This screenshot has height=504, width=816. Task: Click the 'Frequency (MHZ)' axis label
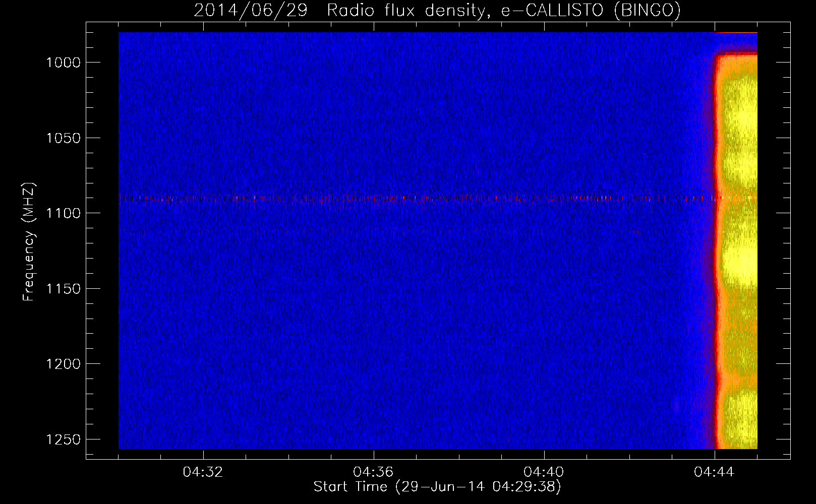tap(29, 242)
